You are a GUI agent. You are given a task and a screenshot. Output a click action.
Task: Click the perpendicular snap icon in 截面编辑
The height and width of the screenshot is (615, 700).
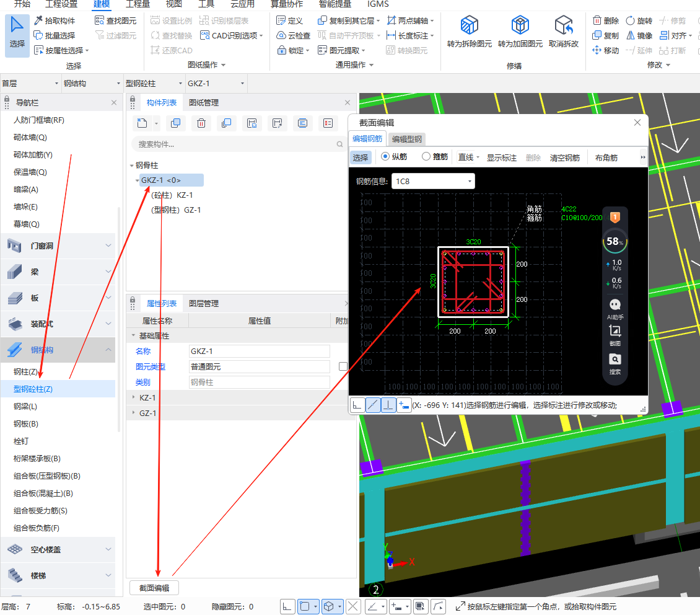pos(389,405)
